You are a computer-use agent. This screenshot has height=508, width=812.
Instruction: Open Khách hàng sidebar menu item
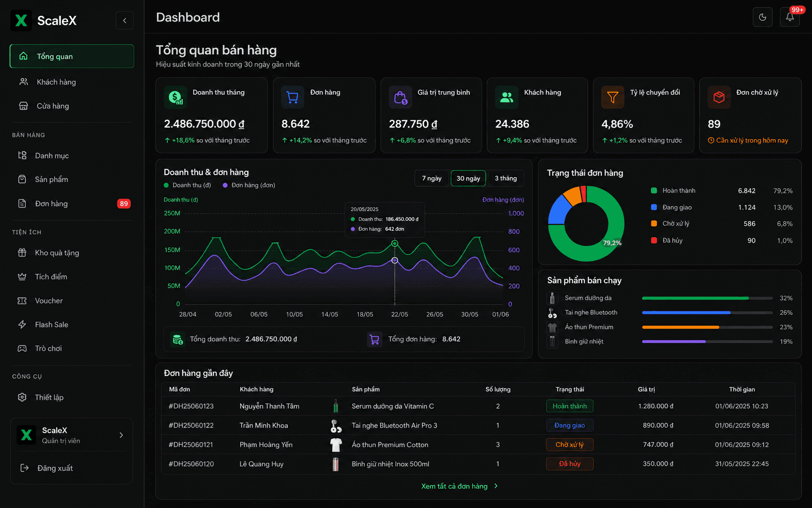72,82
